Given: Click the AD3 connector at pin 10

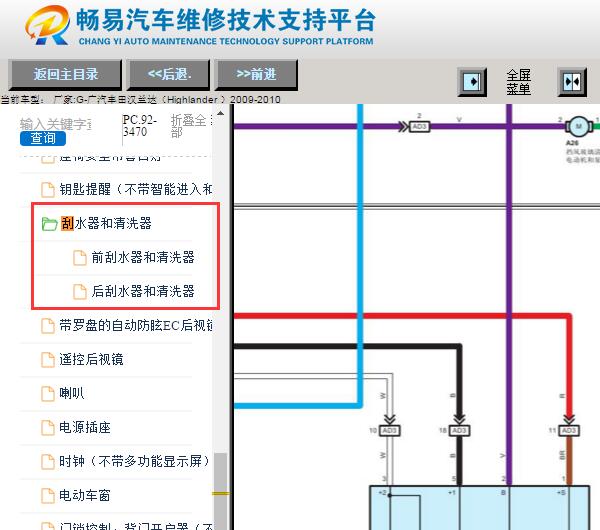Looking at the screenshot, I should click(390, 431).
